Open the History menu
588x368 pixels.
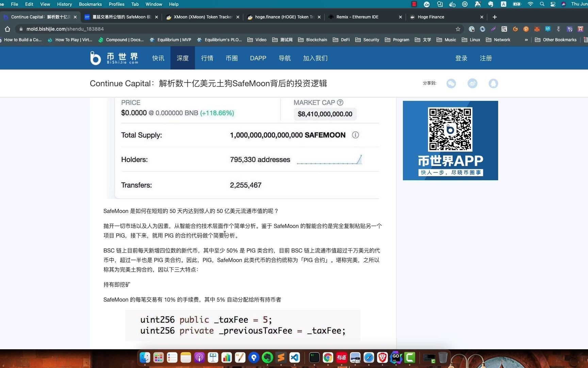click(64, 4)
